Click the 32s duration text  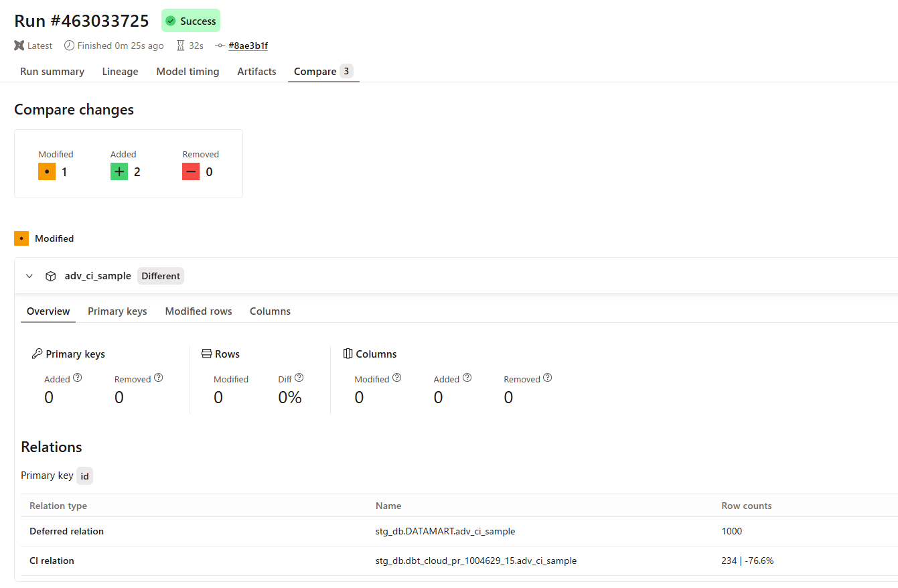(196, 46)
